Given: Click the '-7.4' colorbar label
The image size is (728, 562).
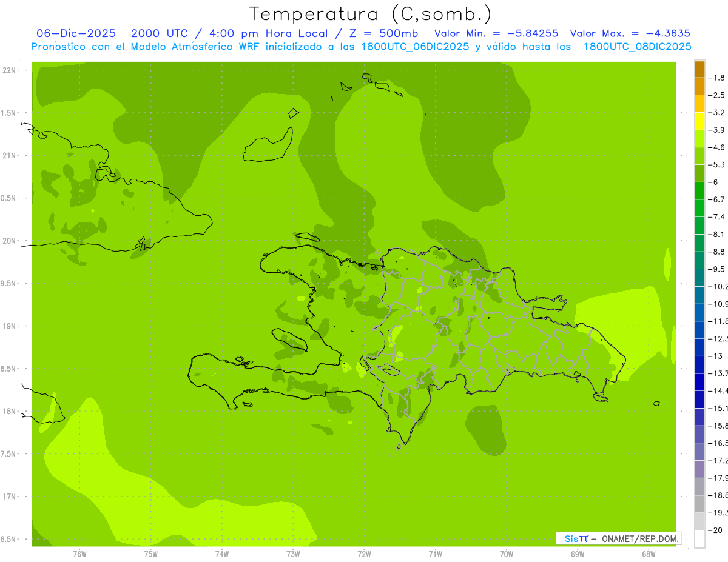Looking at the screenshot, I should coord(716,217).
